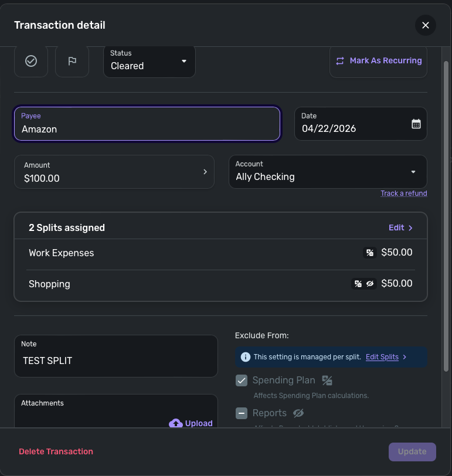The width and height of the screenshot is (452, 476).
Task: Click the dialog's vertical scrollbar
Action: coord(446,217)
